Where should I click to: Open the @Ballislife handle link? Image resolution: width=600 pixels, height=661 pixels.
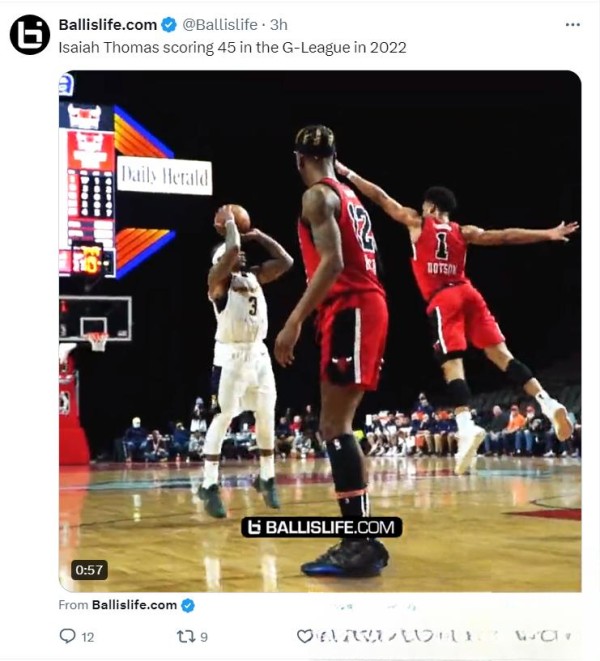point(220,25)
